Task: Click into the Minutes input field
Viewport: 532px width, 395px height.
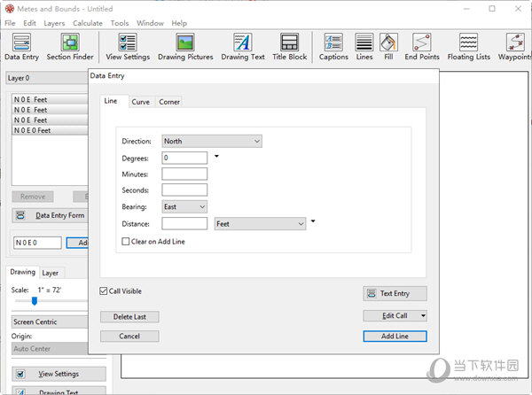Action: click(184, 174)
